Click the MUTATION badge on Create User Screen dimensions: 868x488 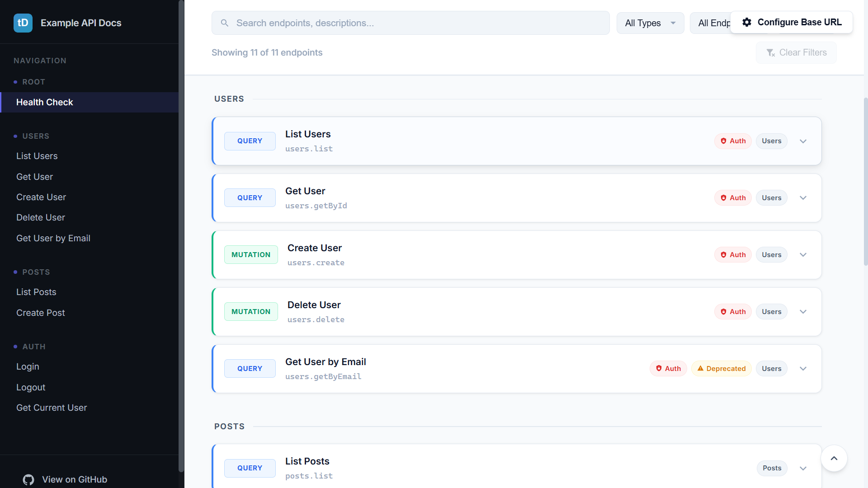[x=251, y=255]
